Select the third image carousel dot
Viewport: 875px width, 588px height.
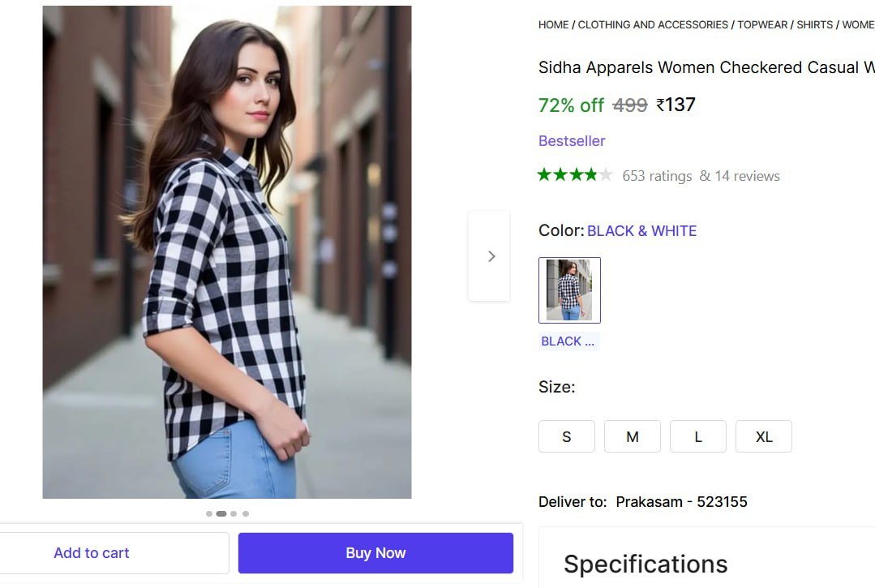pyautogui.click(x=234, y=513)
